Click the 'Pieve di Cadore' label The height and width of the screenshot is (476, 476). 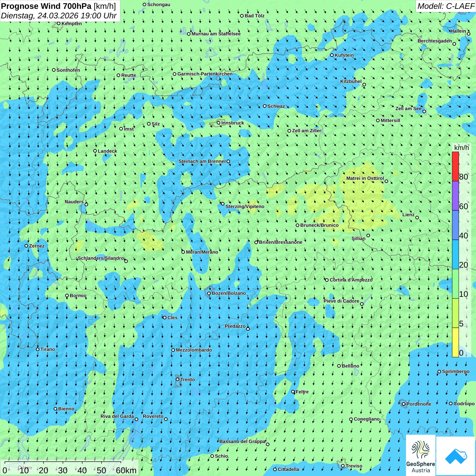341,301
